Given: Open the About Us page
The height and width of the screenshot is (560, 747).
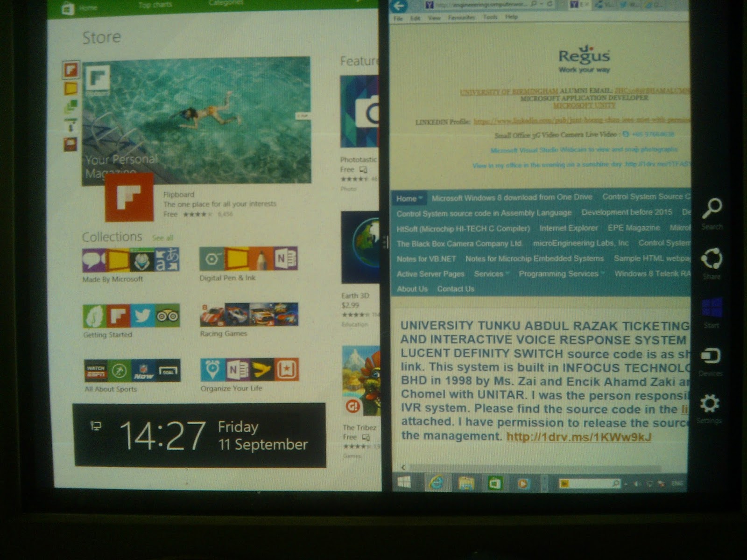Looking at the screenshot, I should pos(412,289).
